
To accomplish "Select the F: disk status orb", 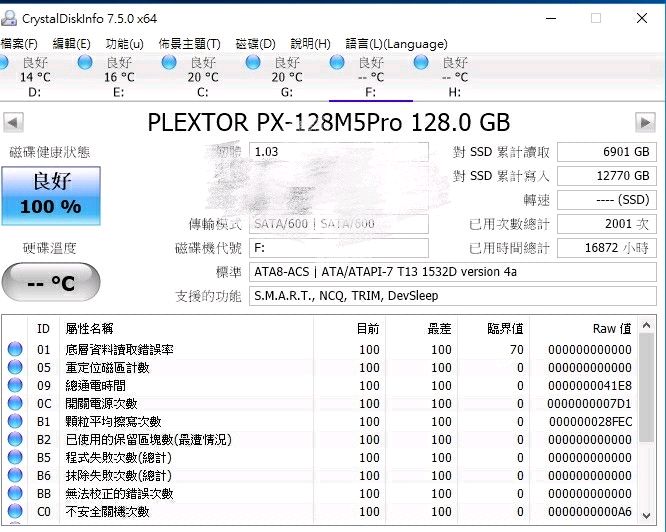I will [337, 62].
